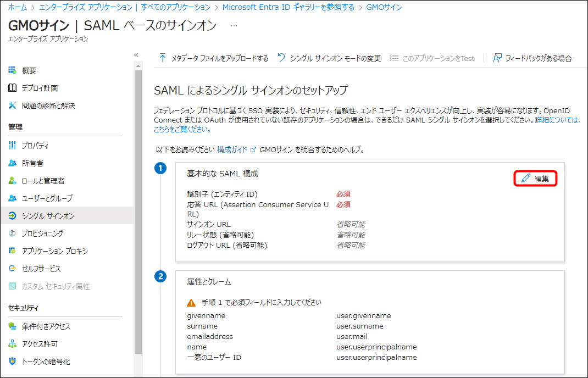Click the 所有者 people icon
This screenshot has height=378, width=588.
13,163
